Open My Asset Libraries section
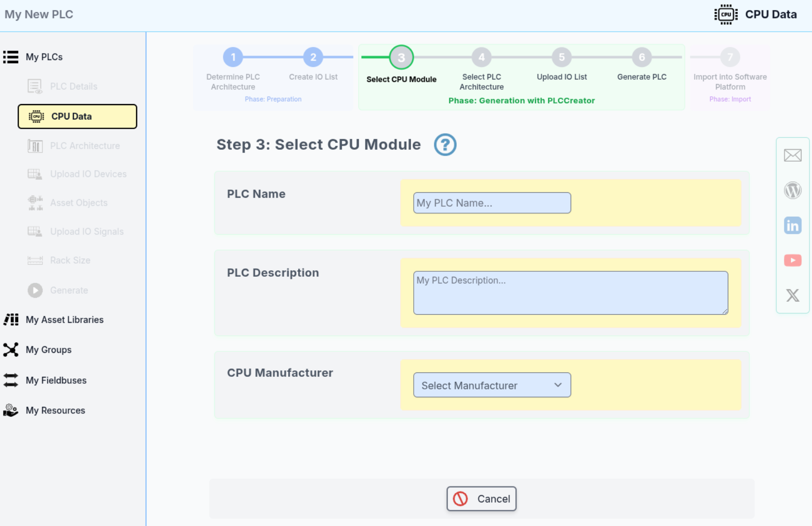The image size is (812, 526). point(64,320)
